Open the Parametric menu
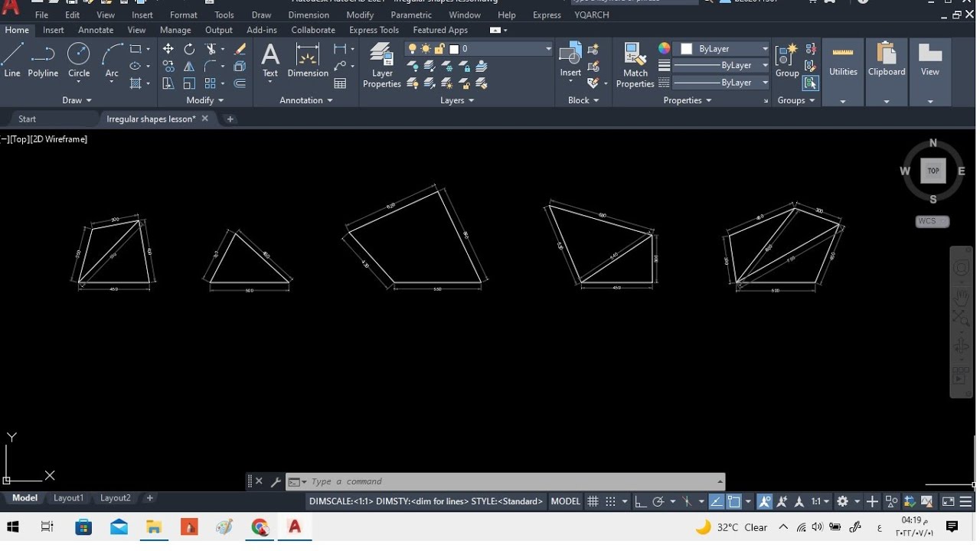980x551 pixels. pos(411,15)
